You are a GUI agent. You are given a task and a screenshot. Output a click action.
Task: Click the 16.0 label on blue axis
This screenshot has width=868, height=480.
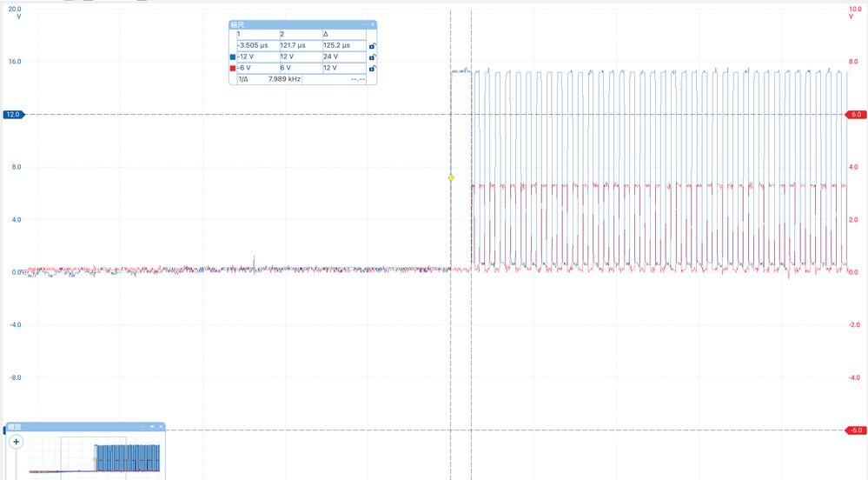[x=15, y=62]
